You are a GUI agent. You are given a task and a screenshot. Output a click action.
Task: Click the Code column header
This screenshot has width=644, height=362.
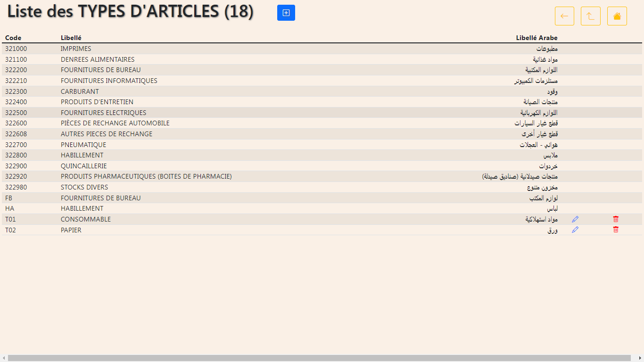13,38
